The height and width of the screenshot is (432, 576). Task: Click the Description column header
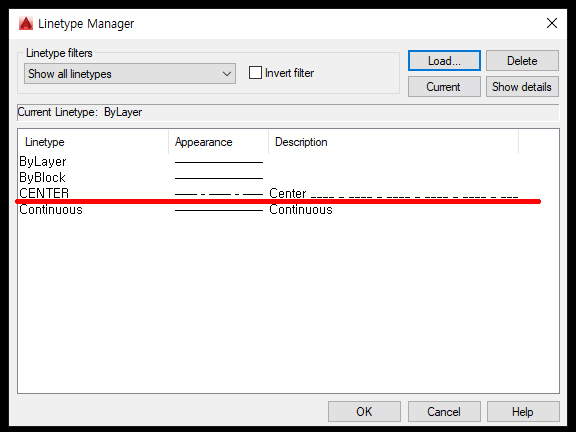click(393, 142)
